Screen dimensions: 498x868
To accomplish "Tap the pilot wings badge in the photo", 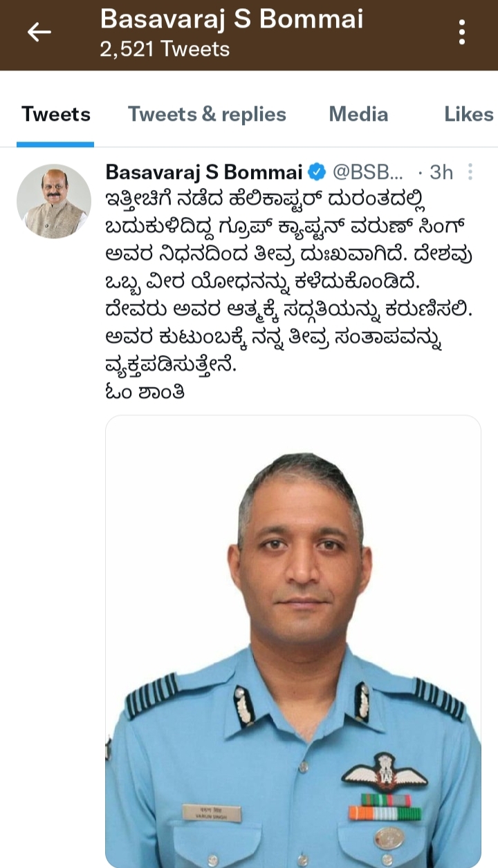I will [385, 771].
